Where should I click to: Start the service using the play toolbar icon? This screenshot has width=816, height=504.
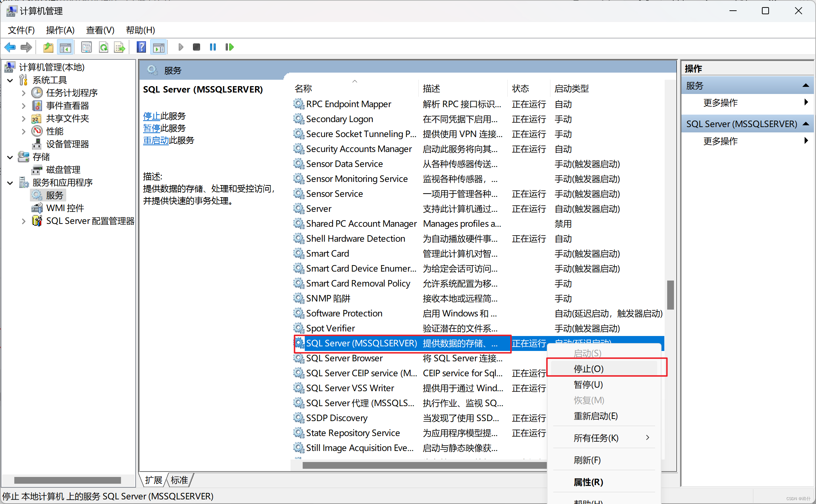[x=181, y=47]
